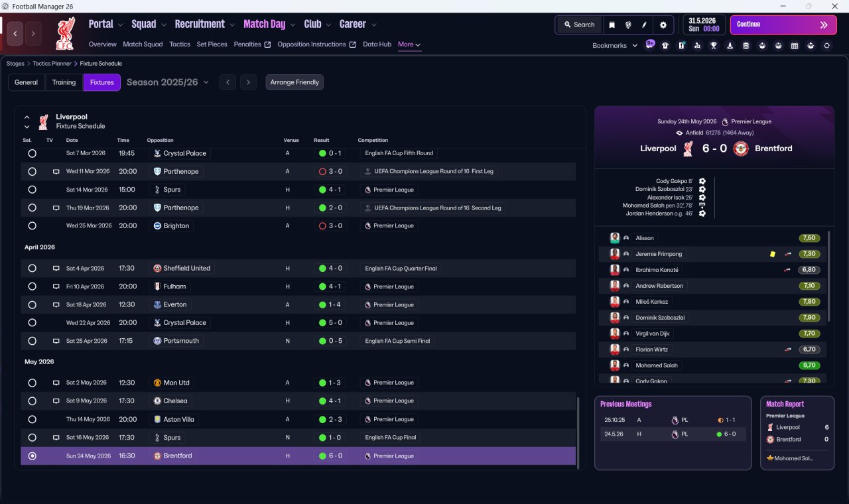Click the bookmark icon beside Search

pos(612,25)
